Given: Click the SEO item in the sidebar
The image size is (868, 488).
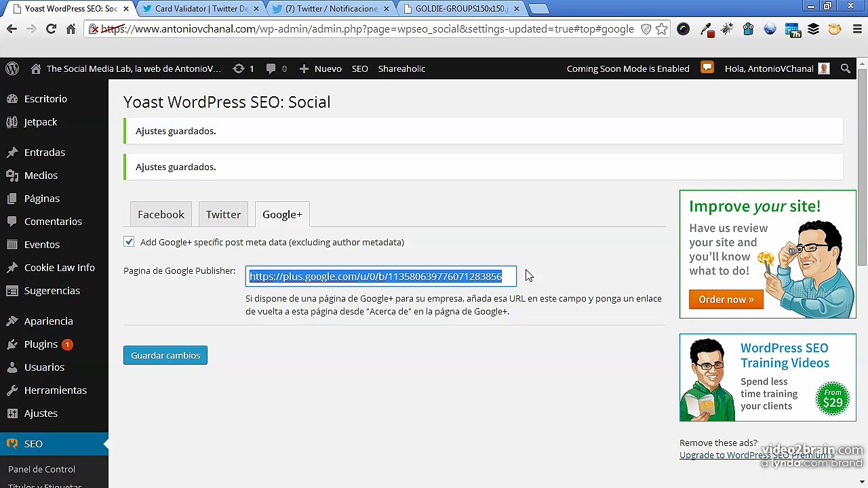Looking at the screenshot, I should click(54, 444).
